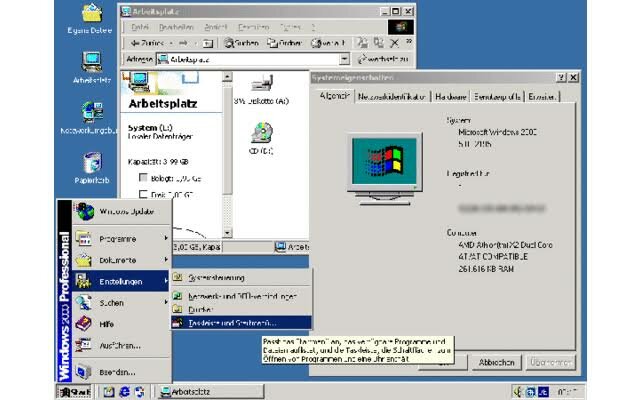Open the Eigene Dateien desktop icon
Image resolution: width=640 pixels, height=400 pixels.
point(91,19)
